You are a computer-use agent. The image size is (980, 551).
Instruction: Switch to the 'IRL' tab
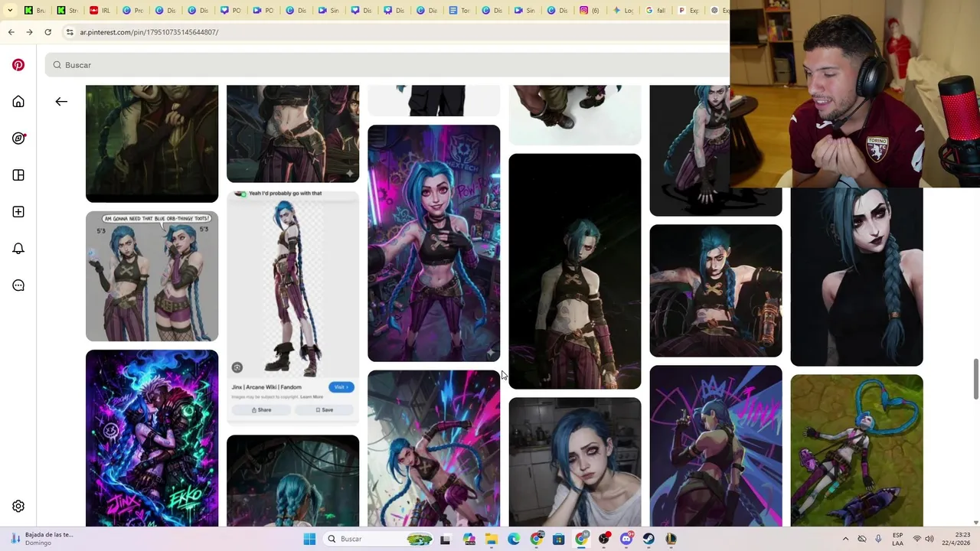100,10
